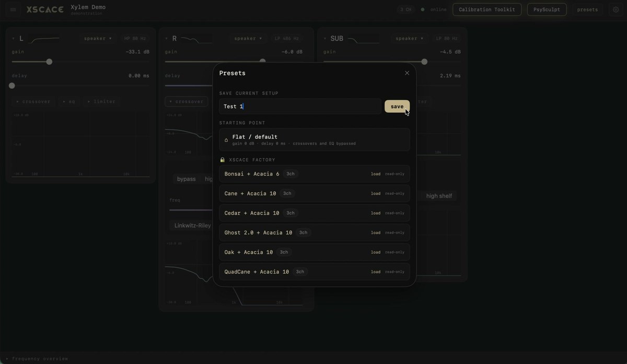The height and width of the screenshot is (364, 627).
Task: Load the QuadCane + Acacia 10 preset
Action: coord(376,272)
